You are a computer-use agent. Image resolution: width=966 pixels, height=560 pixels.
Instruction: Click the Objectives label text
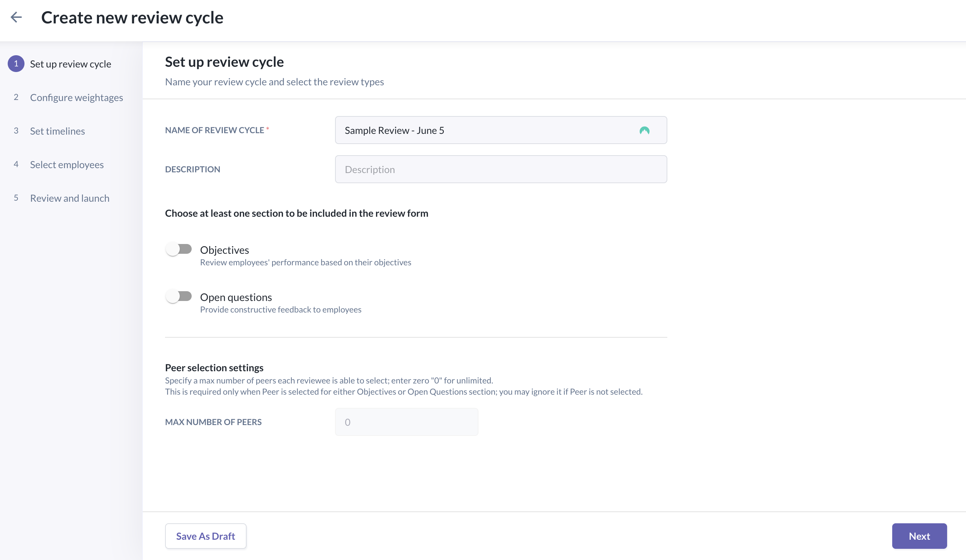pos(224,250)
